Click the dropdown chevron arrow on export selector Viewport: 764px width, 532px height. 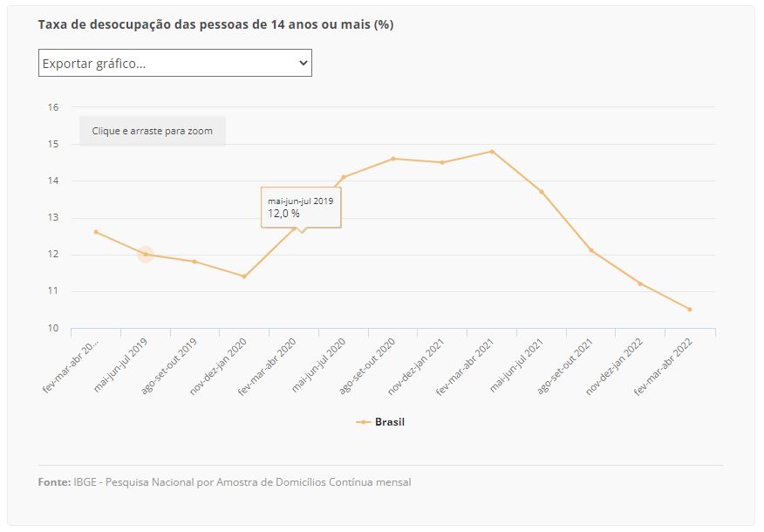[x=303, y=62]
